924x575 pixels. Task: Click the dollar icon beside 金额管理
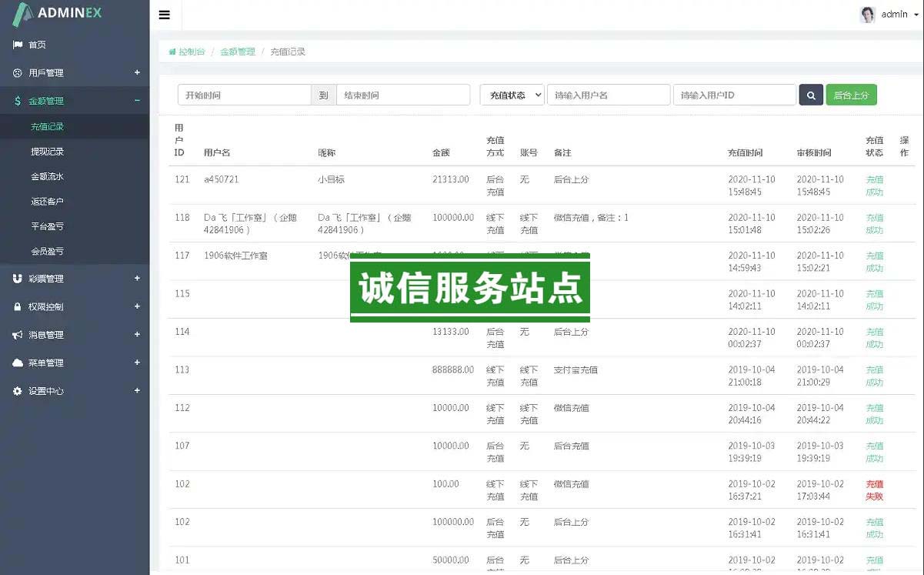[x=18, y=101]
